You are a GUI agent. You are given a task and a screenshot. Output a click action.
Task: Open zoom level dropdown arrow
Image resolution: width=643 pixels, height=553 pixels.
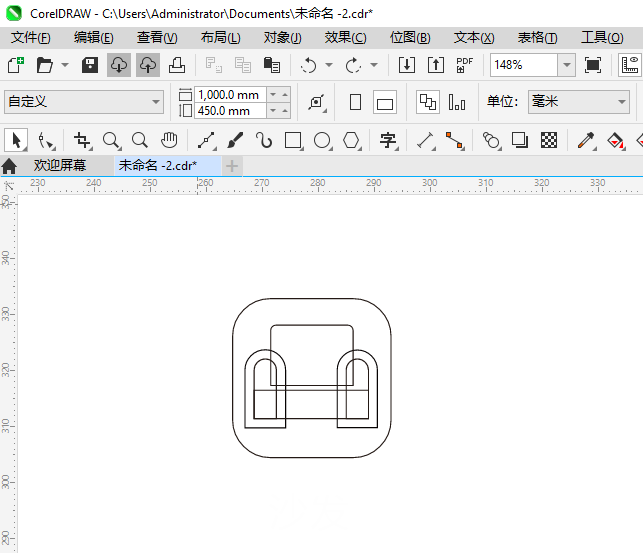567,65
